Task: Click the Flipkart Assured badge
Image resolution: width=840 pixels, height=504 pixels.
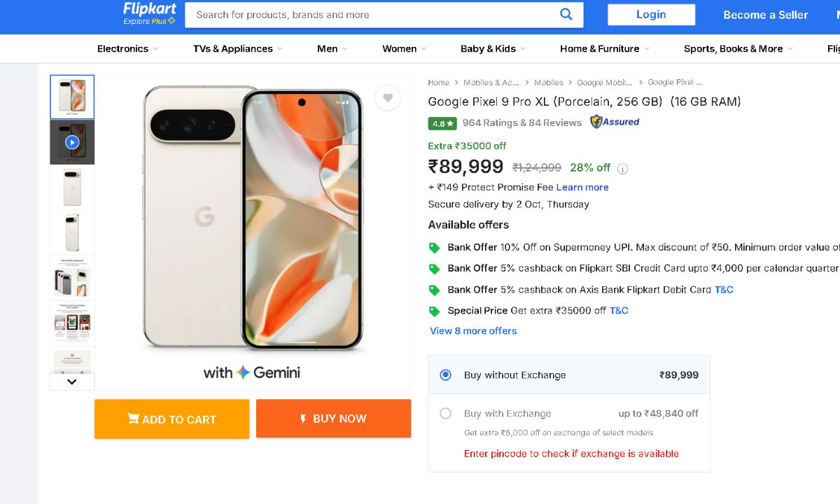Action: [615, 122]
